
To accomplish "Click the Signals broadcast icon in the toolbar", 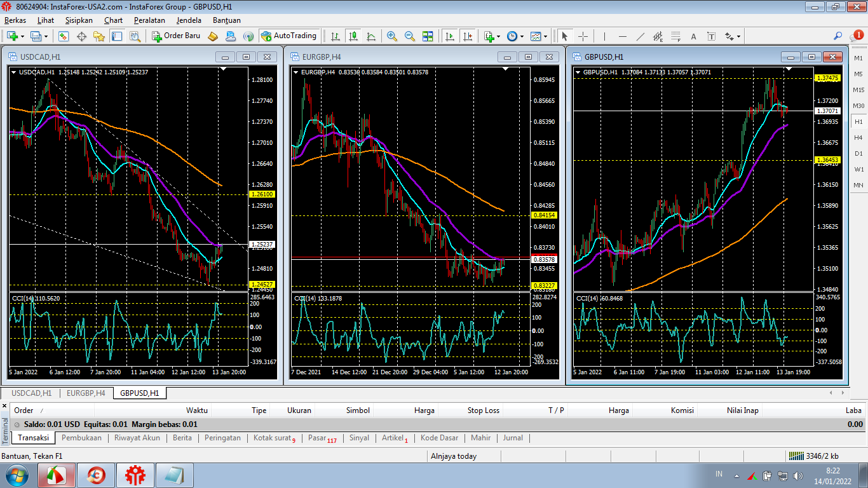I will (248, 36).
